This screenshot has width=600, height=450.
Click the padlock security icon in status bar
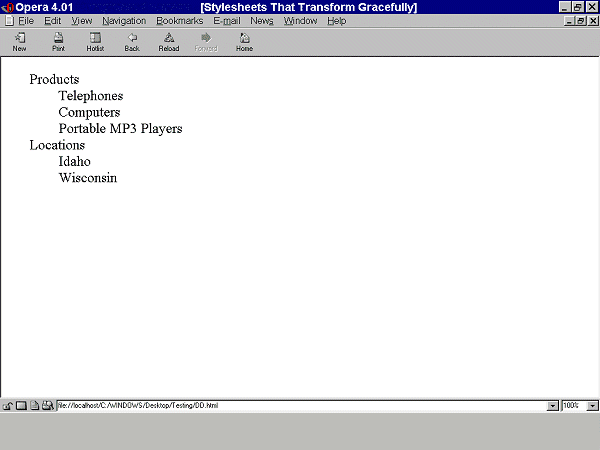(x=8, y=406)
